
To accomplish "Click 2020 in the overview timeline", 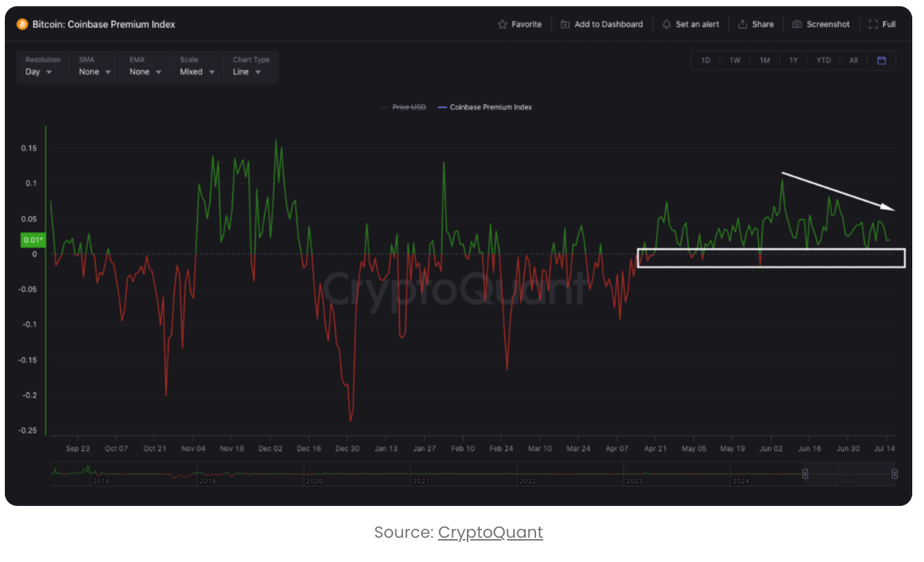I will tap(314, 481).
